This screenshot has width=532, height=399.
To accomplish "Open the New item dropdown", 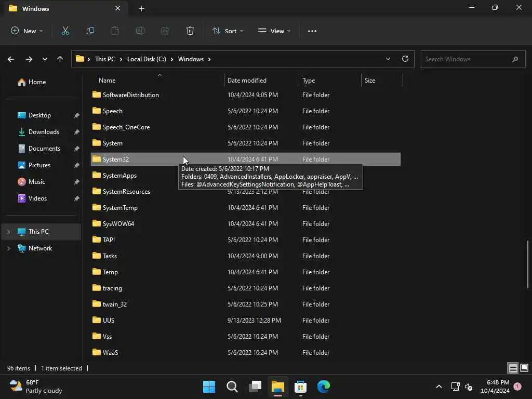I will [x=27, y=31].
